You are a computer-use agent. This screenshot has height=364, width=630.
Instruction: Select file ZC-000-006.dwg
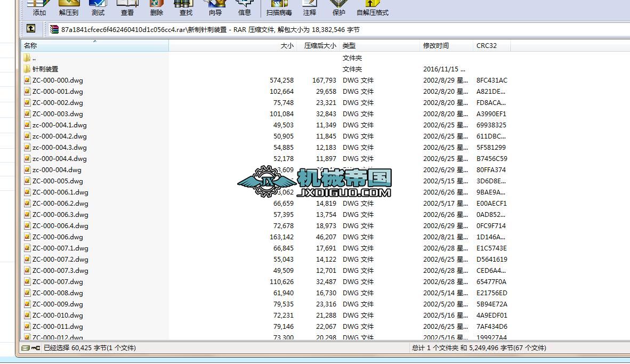(58, 237)
